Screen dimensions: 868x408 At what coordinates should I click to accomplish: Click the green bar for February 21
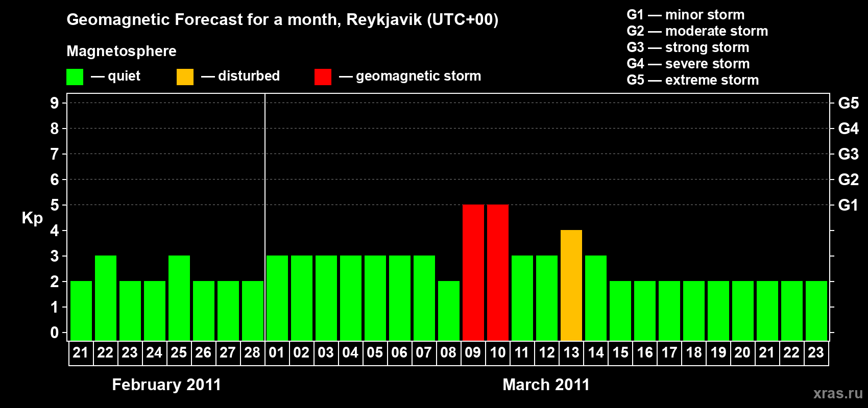tap(81, 311)
